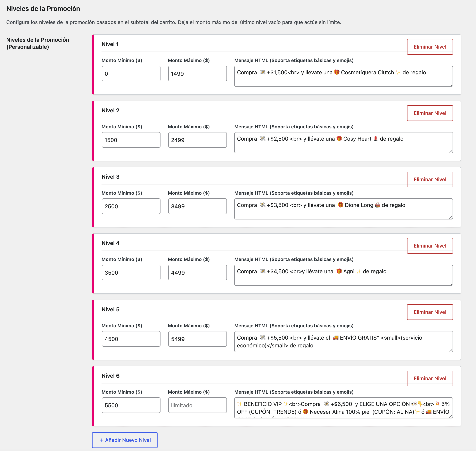Click Eliminar Nivel in Nivel 4 card
This screenshot has width=476, height=451.
430,246
